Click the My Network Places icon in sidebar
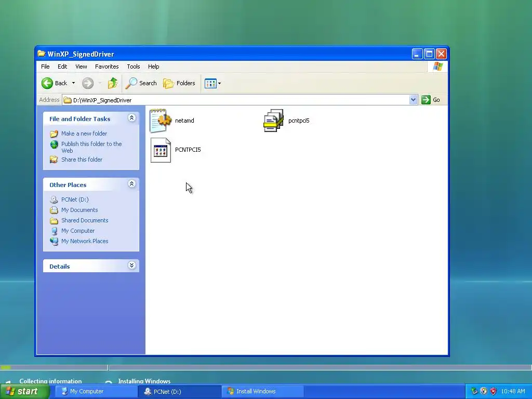Image resolution: width=532 pixels, height=399 pixels. [54, 241]
